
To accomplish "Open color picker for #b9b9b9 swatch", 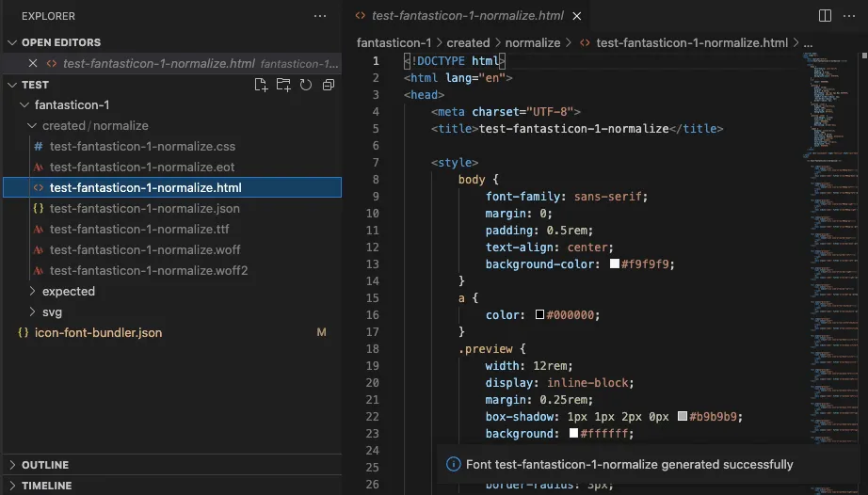I will click(x=683, y=416).
